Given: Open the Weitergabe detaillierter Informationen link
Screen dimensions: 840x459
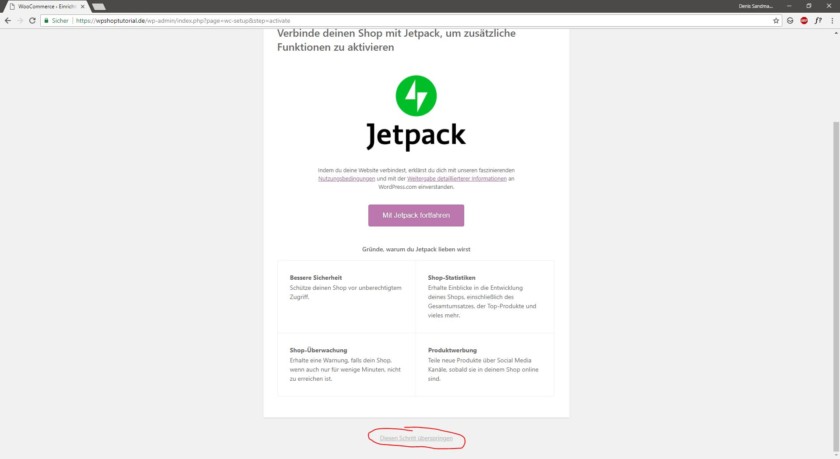Looking at the screenshot, I should pyautogui.click(x=456, y=179).
